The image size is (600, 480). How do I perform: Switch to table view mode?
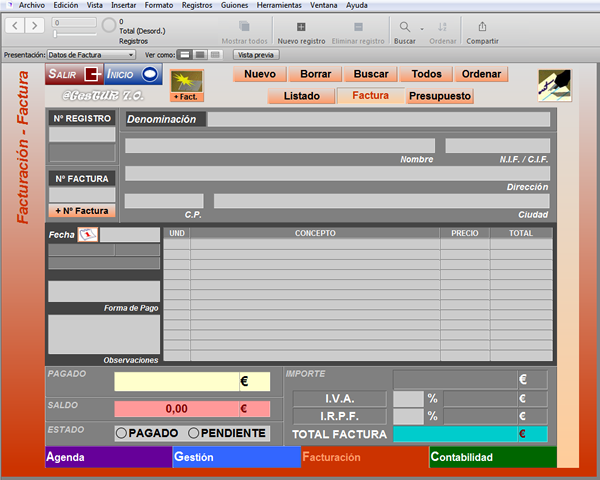click(x=215, y=55)
